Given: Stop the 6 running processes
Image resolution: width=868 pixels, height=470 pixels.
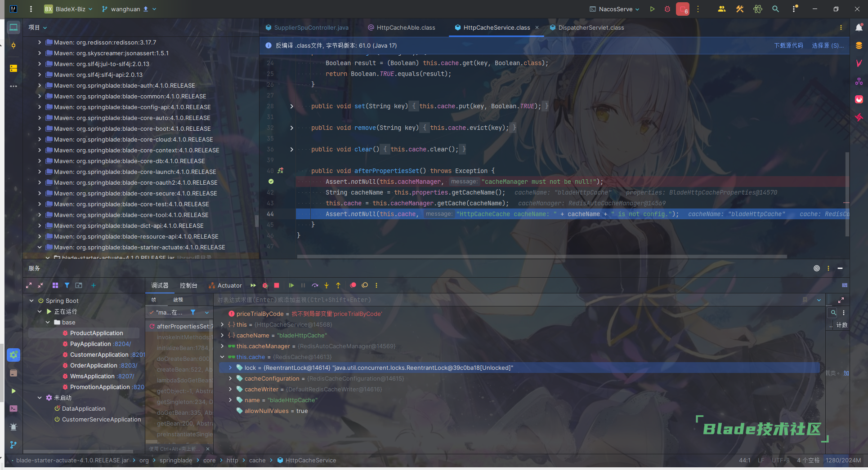Looking at the screenshot, I should (x=683, y=9).
